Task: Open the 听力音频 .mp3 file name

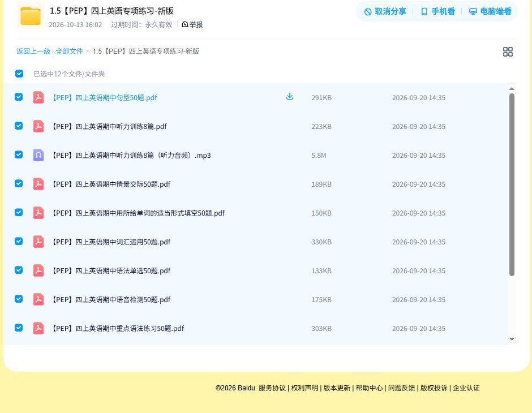Action: coord(131,155)
